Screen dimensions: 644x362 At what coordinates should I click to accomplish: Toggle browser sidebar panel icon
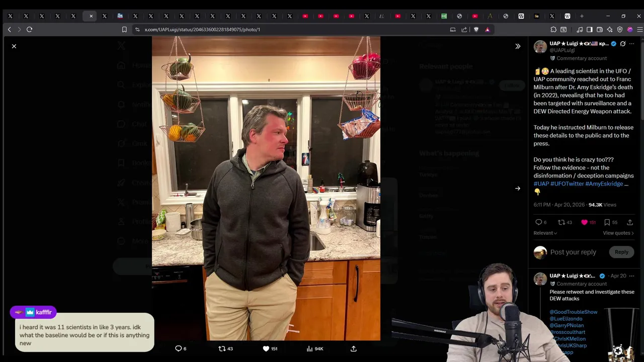pos(590,30)
